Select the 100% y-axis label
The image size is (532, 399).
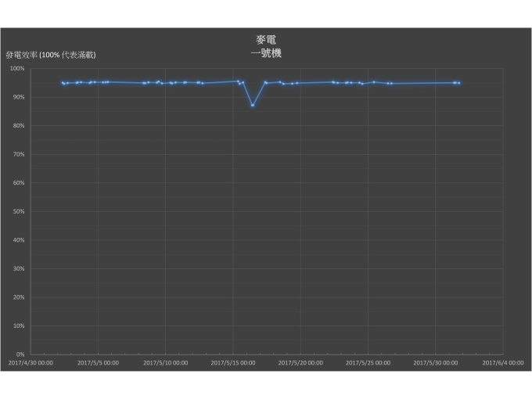pos(18,69)
